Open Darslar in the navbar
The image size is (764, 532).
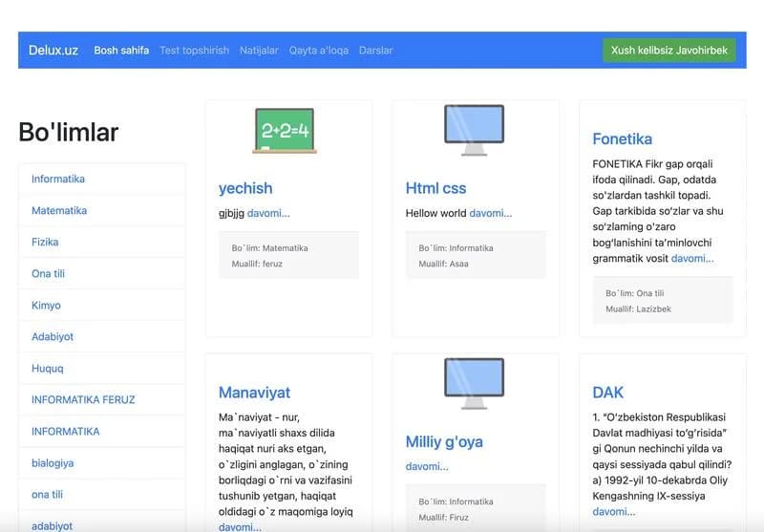click(375, 51)
